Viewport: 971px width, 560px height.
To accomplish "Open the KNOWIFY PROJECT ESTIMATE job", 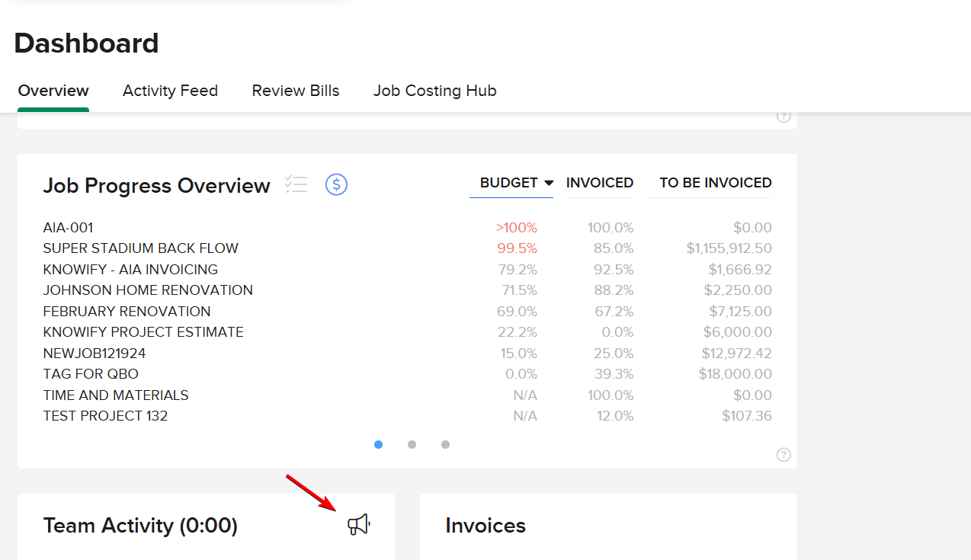I will 143,331.
